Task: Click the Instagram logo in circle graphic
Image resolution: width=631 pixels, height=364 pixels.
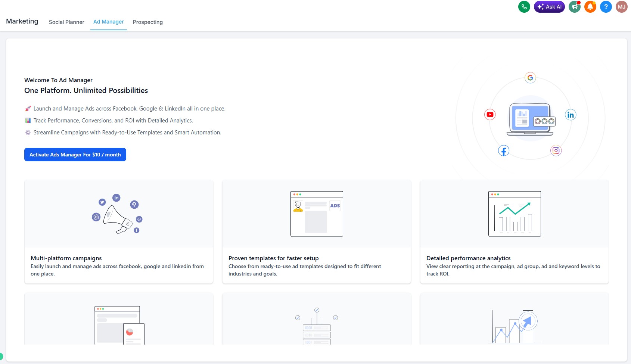Action: pos(556,150)
